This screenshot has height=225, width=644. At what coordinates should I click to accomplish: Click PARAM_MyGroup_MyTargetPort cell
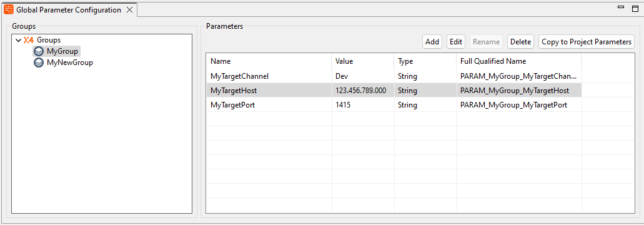coord(514,105)
